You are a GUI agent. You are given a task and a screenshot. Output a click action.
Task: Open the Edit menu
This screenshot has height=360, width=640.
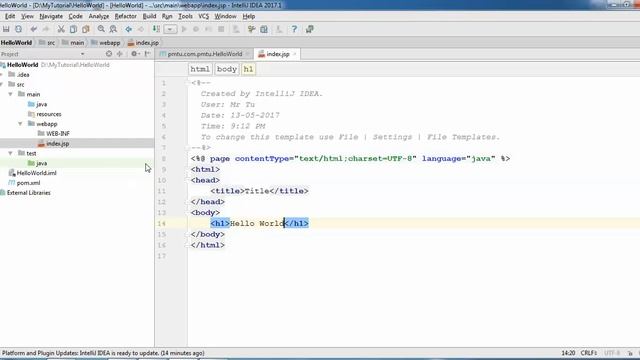click(10, 16)
